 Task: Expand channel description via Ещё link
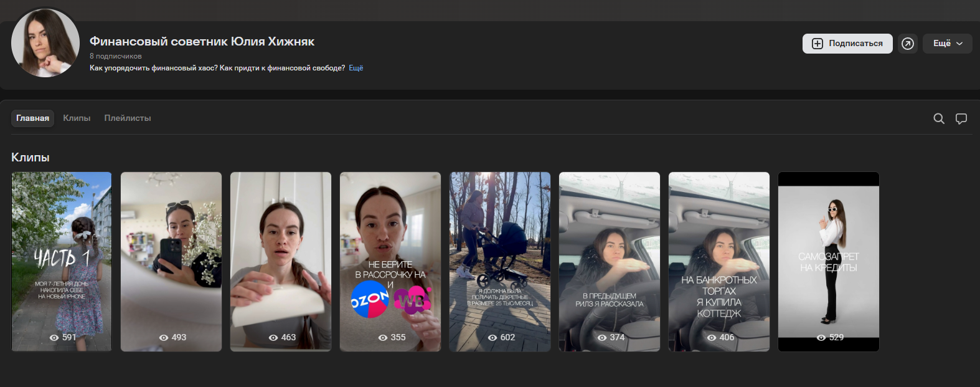356,68
